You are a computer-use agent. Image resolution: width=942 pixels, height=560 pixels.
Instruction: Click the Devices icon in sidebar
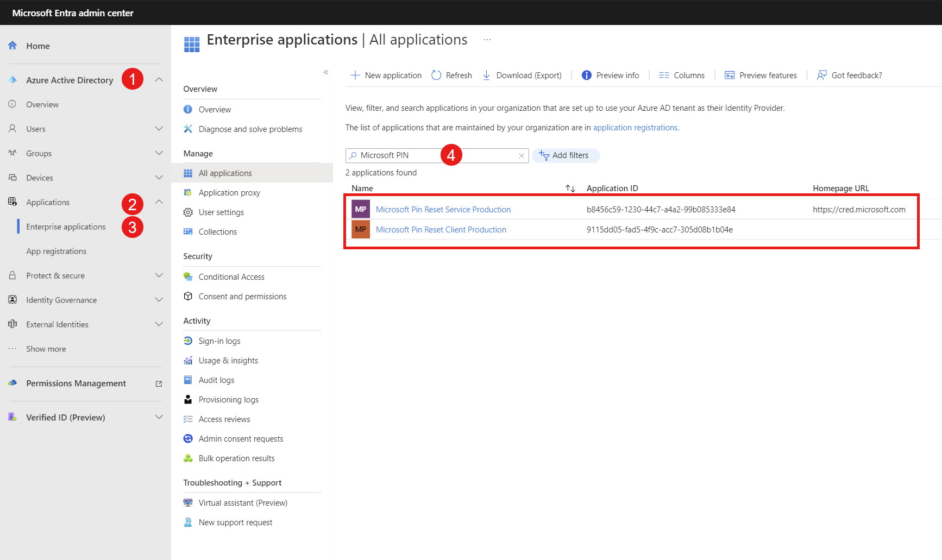coord(12,178)
